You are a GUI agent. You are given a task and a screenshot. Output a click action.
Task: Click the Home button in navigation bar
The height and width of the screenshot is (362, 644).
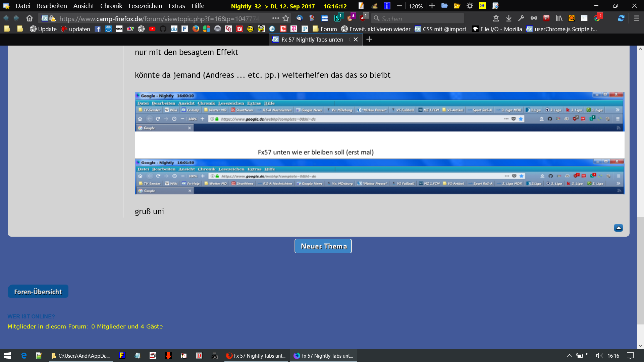coord(30,18)
